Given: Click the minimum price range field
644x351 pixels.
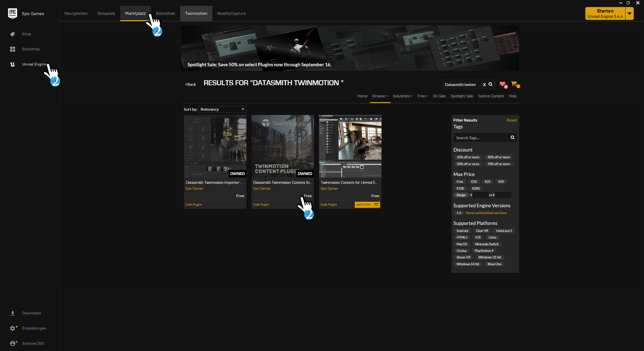Looking at the screenshot, I should click(480, 195).
